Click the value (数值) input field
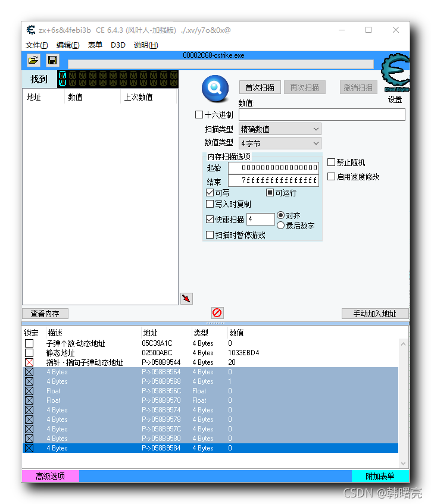 pyautogui.click(x=321, y=114)
